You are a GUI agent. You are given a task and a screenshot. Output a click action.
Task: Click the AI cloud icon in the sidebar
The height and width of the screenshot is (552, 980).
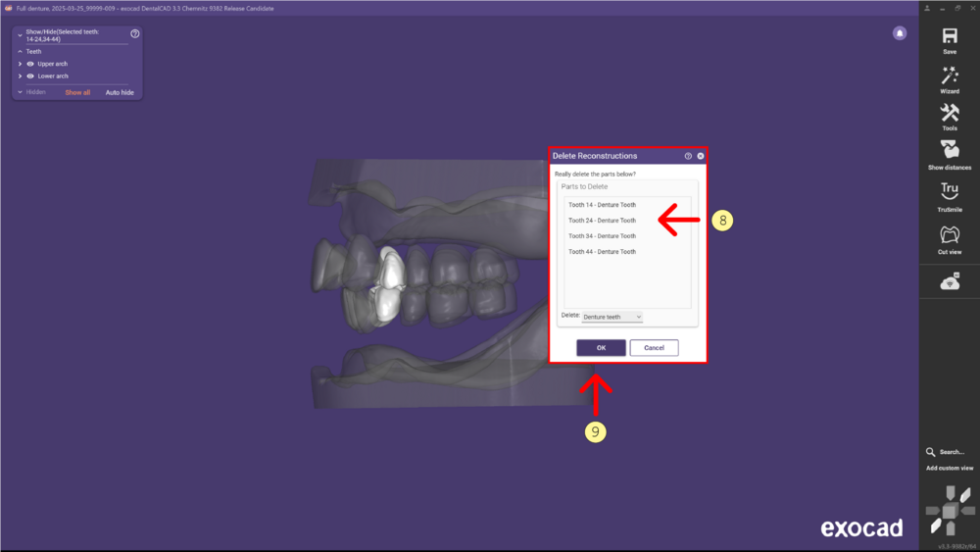(950, 282)
